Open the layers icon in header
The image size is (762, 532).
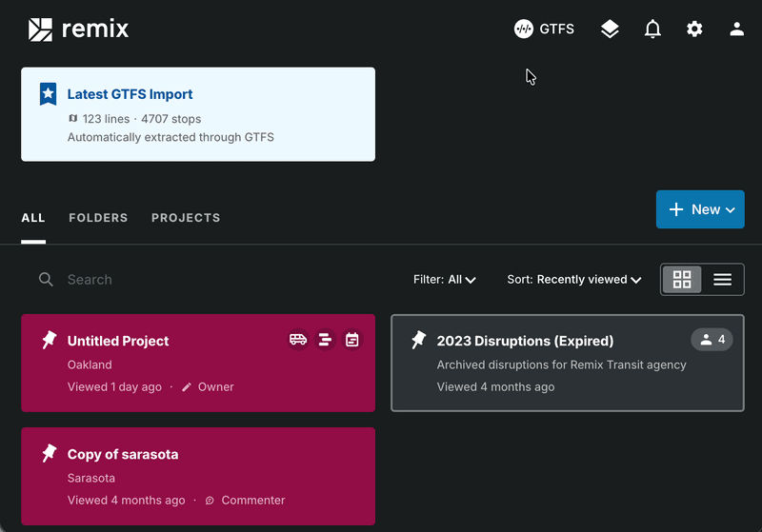pos(610,30)
